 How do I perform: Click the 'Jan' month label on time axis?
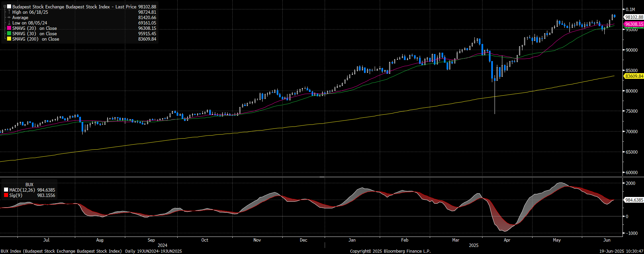352,240
